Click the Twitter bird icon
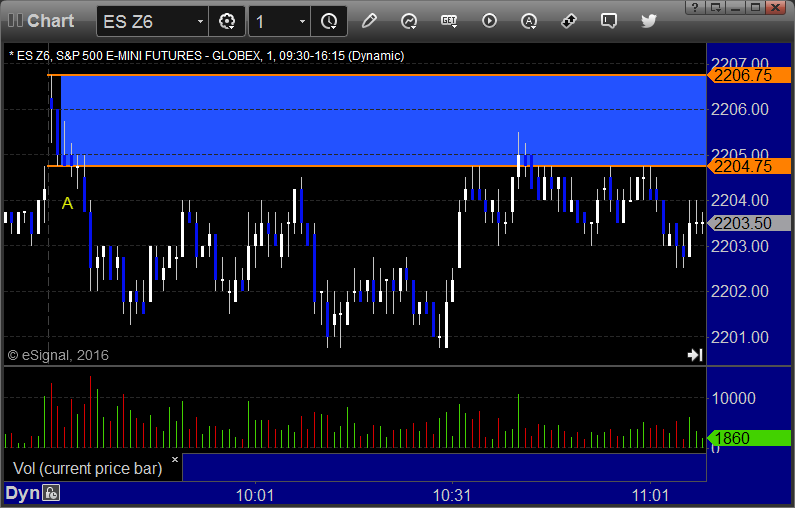Viewport: 795px width, 508px height. coord(648,21)
